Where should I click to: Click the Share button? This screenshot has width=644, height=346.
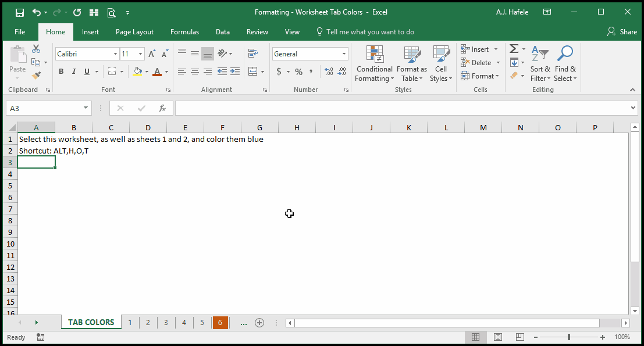622,32
